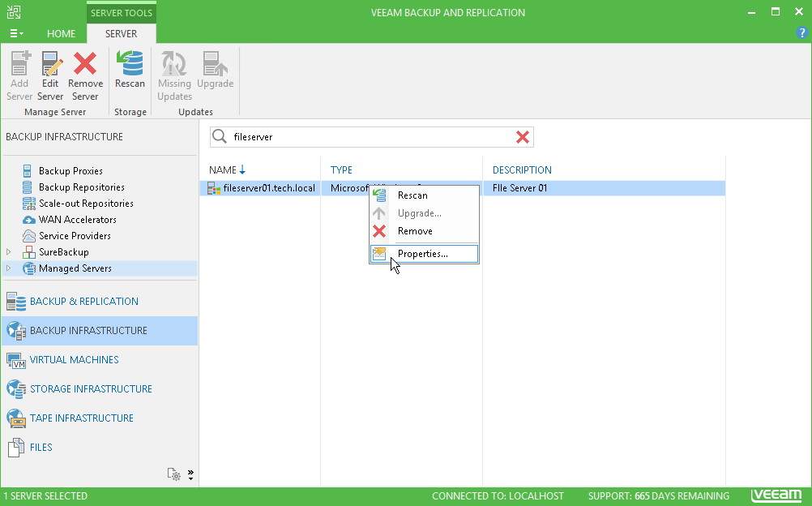Click the search magnifier icon
Screen dimensions: 812x506
coord(220,136)
